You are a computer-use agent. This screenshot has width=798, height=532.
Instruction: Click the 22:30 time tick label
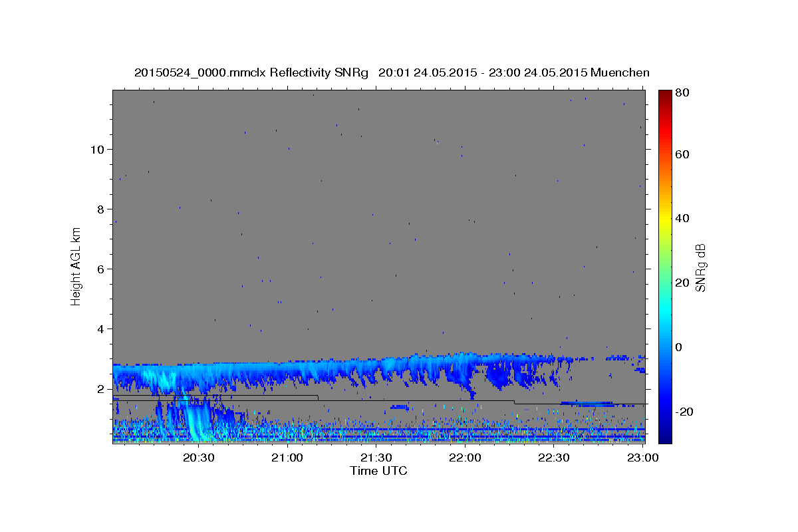tap(554, 458)
